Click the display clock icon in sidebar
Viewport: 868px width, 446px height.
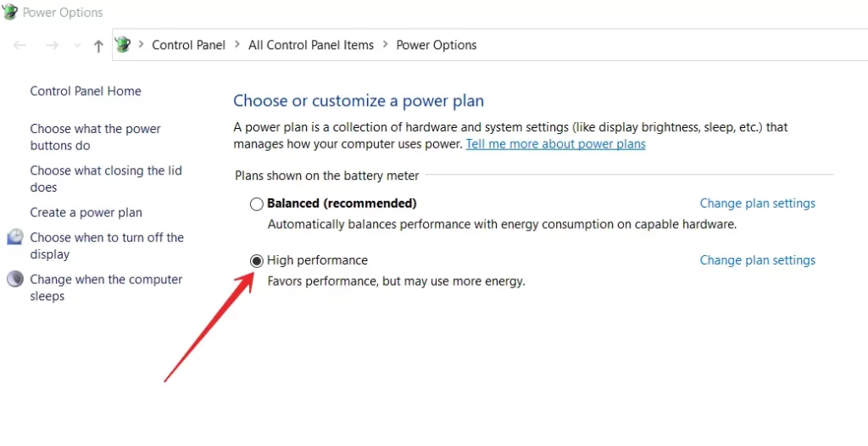pyautogui.click(x=15, y=237)
